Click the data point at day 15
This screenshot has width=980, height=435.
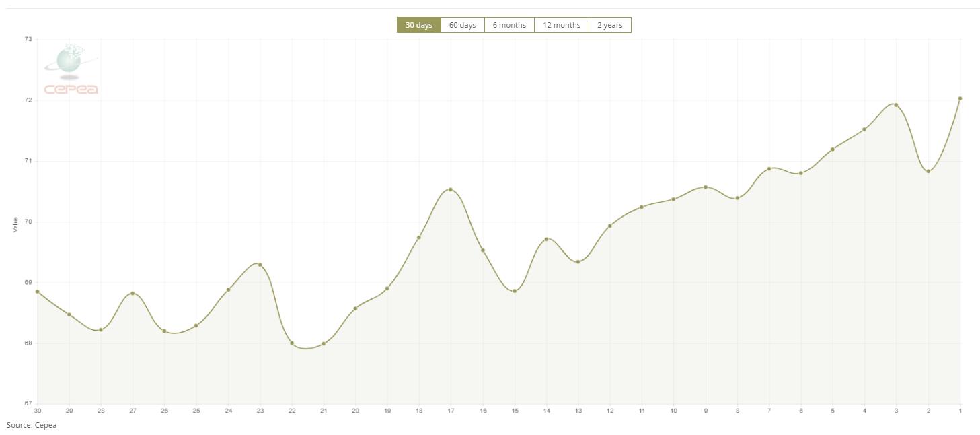[x=515, y=291]
